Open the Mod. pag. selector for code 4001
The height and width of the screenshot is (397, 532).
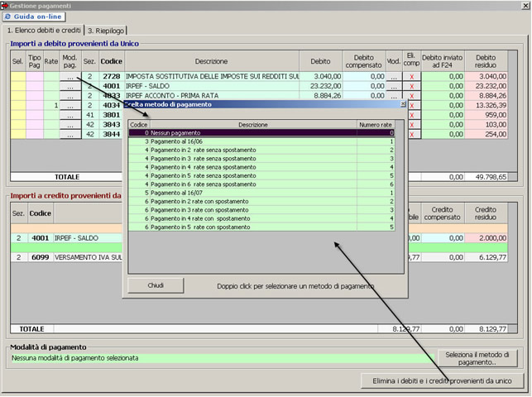click(x=71, y=86)
